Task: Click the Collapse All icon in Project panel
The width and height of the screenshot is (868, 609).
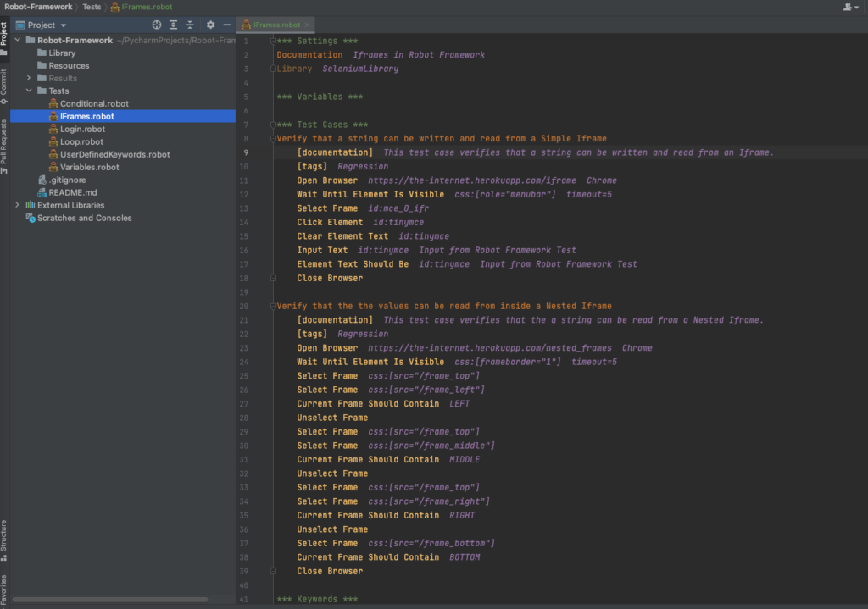Action: click(191, 25)
